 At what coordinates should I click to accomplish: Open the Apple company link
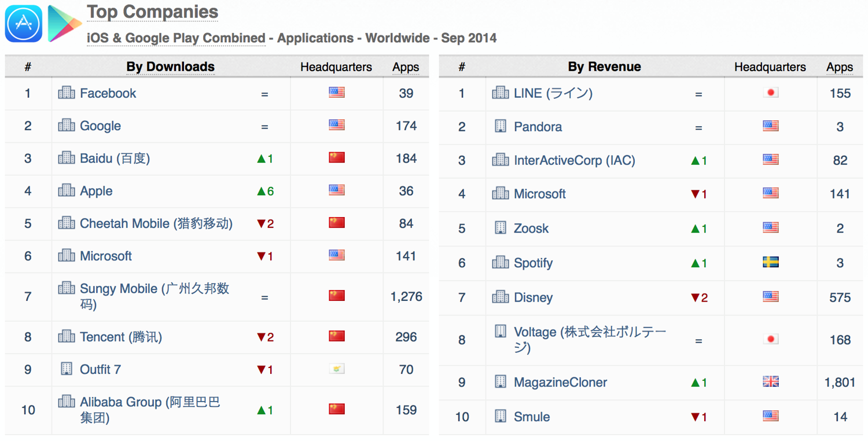click(x=97, y=191)
